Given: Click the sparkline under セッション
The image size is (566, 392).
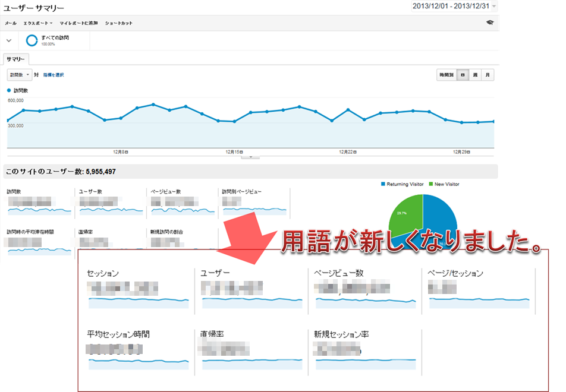Looking at the screenshot, I should pos(139,302).
